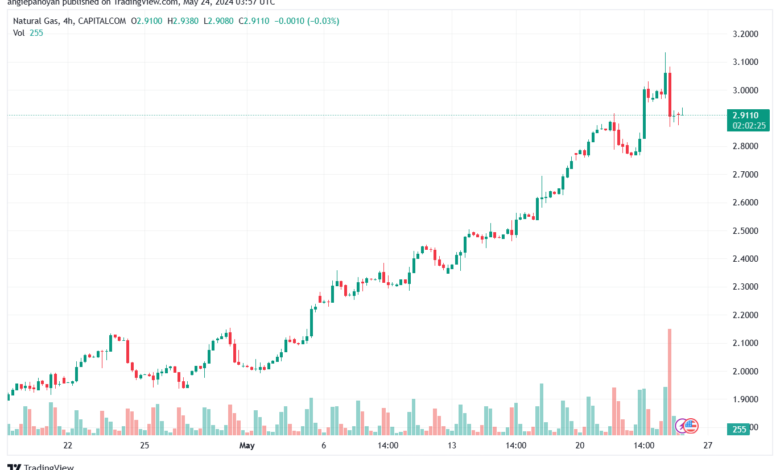This screenshot has width=780, height=470.
Task: Click the 4h timeframe in the chart title
Action: 68,21
